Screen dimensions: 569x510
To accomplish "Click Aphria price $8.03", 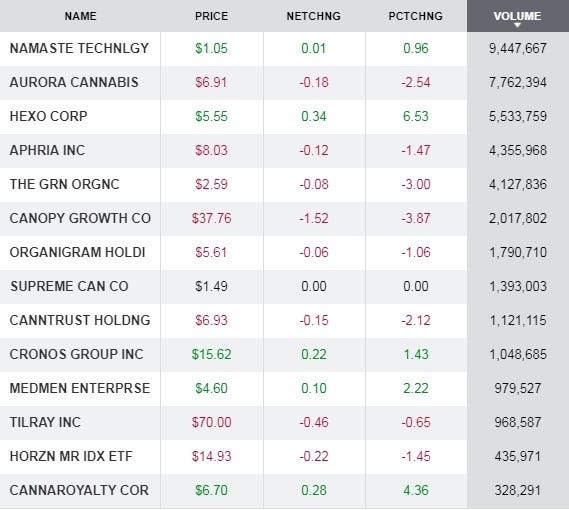I will pos(212,150).
